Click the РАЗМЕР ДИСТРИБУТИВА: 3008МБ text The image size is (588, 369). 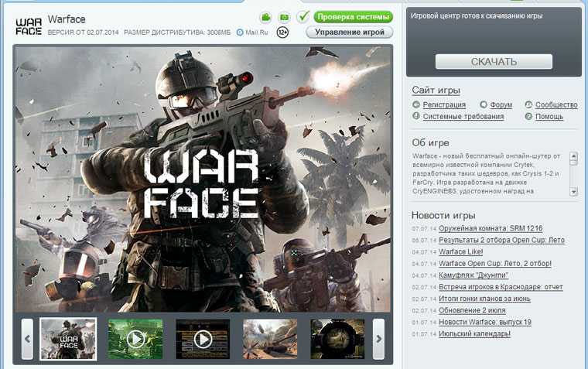pos(177,32)
